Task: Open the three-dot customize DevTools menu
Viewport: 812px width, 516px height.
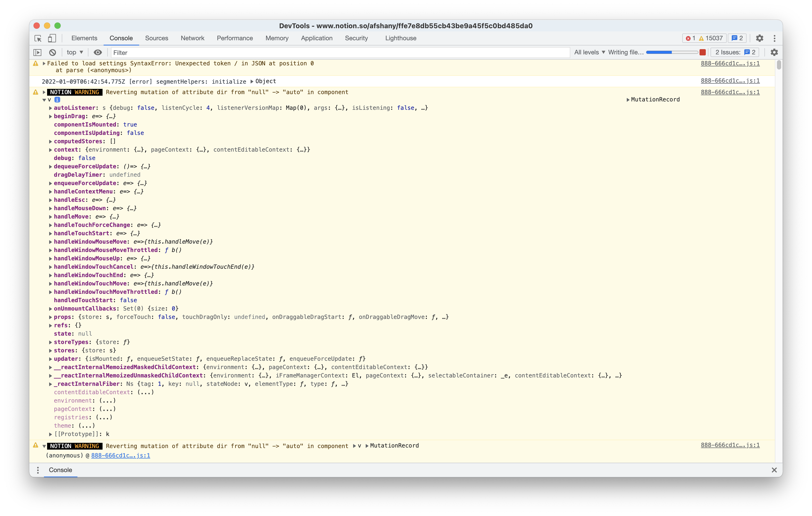Action: tap(775, 38)
